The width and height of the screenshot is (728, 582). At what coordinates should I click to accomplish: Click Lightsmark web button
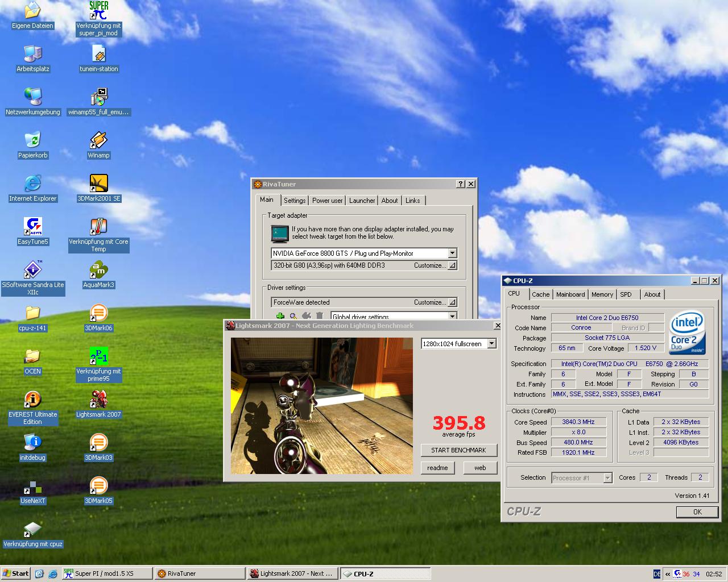481,468
